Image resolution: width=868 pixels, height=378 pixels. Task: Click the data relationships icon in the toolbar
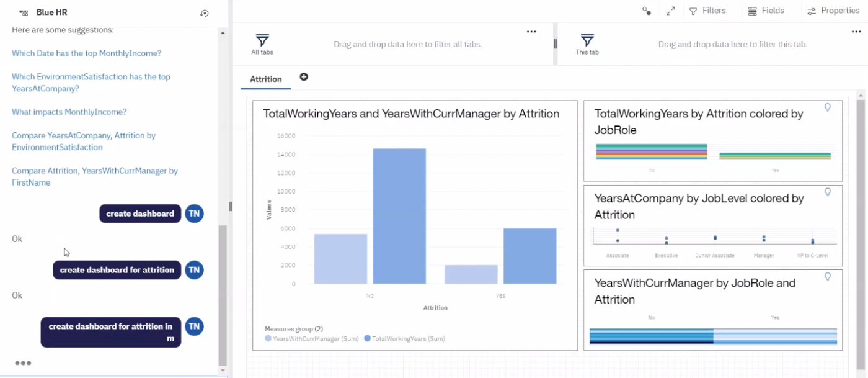tap(647, 11)
